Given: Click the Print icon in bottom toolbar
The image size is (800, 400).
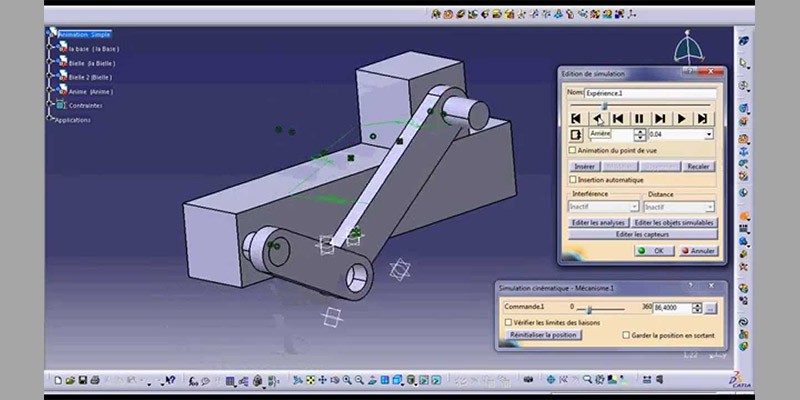Looking at the screenshot, I should tap(94, 381).
